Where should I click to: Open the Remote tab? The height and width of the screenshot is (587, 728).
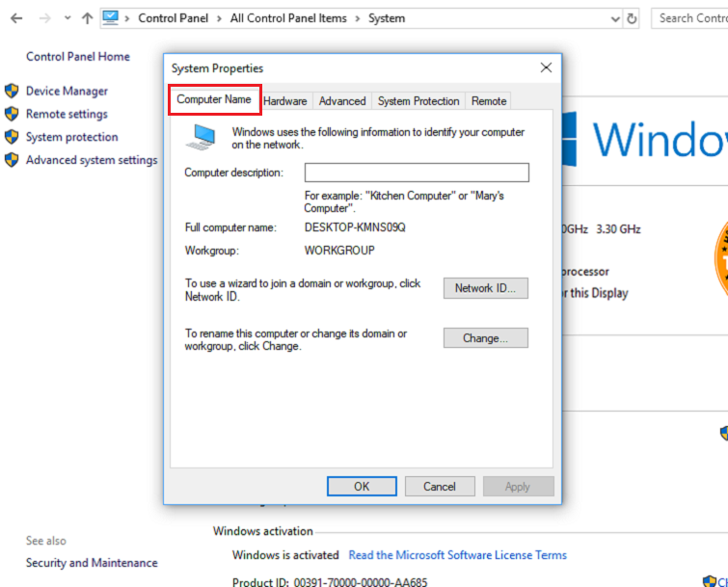(489, 101)
